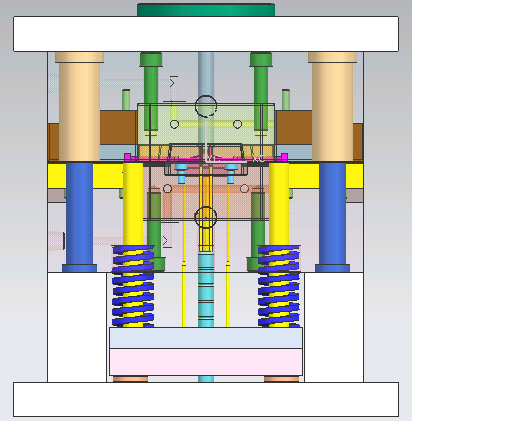Image resolution: width=512 pixels, height=421 pixels.
Task: Pick the right cyan cap screw
Action: click(x=231, y=173)
